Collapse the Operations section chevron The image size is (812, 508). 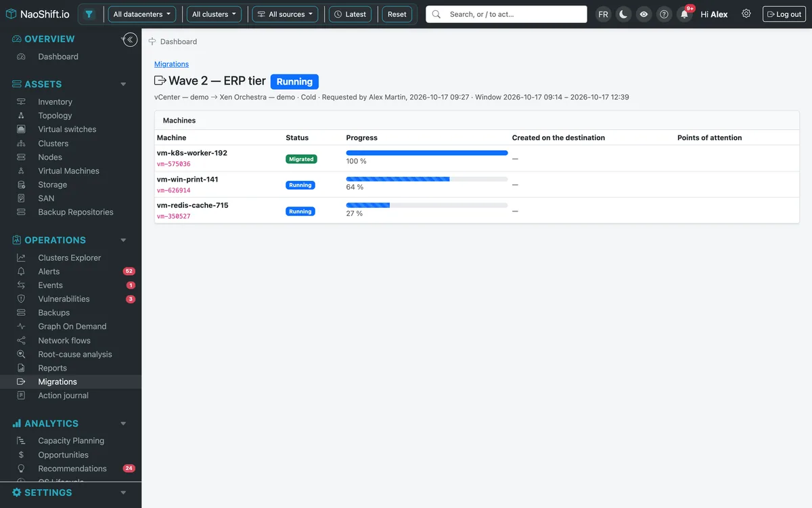click(x=123, y=240)
